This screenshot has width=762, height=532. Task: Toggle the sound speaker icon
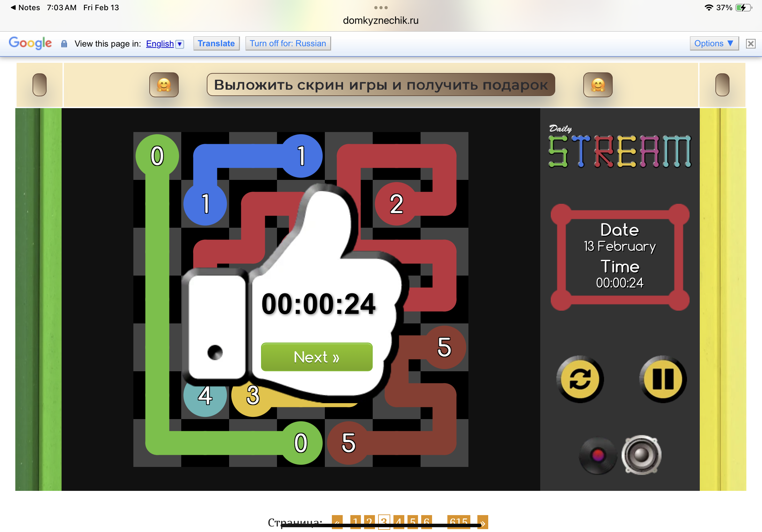tap(641, 454)
